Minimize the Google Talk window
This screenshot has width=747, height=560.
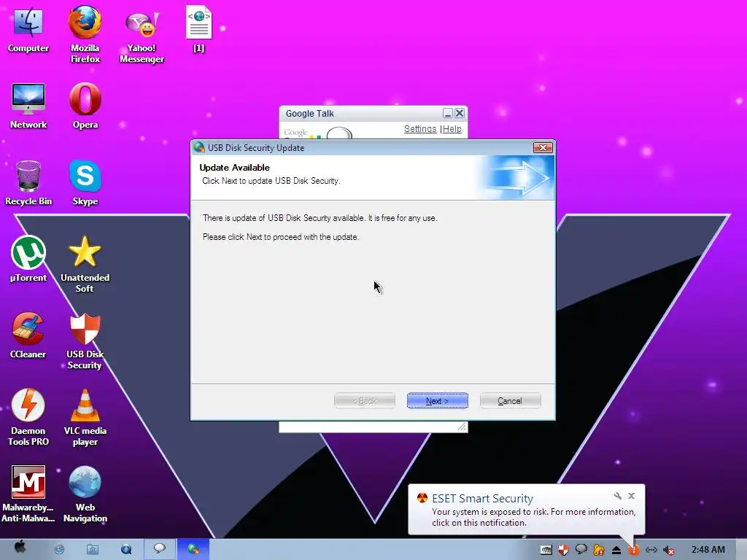[x=447, y=113]
